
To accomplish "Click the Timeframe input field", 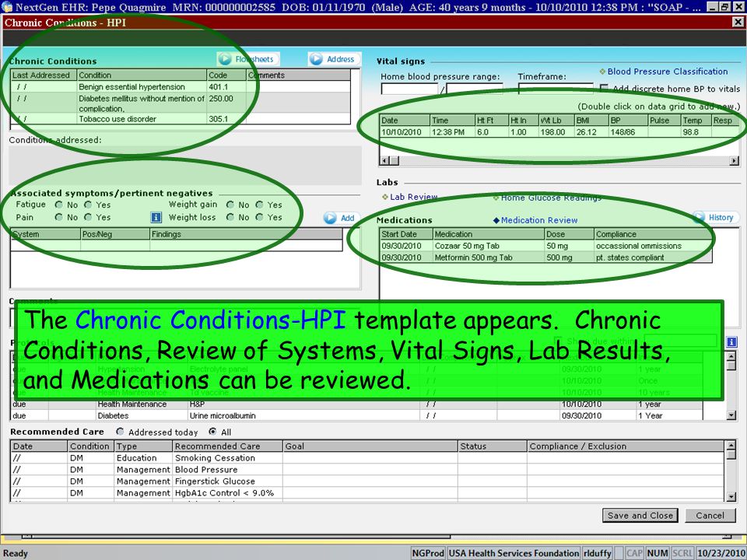I will click(556, 89).
